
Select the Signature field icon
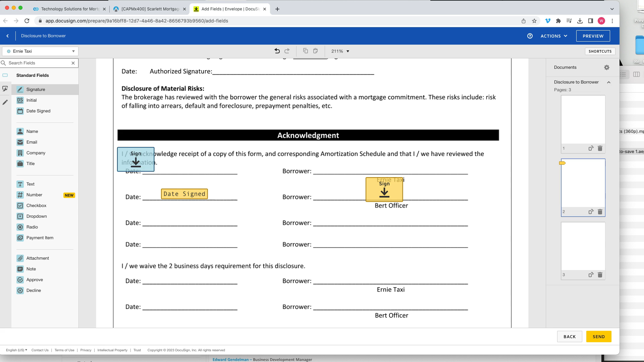[x=20, y=89]
